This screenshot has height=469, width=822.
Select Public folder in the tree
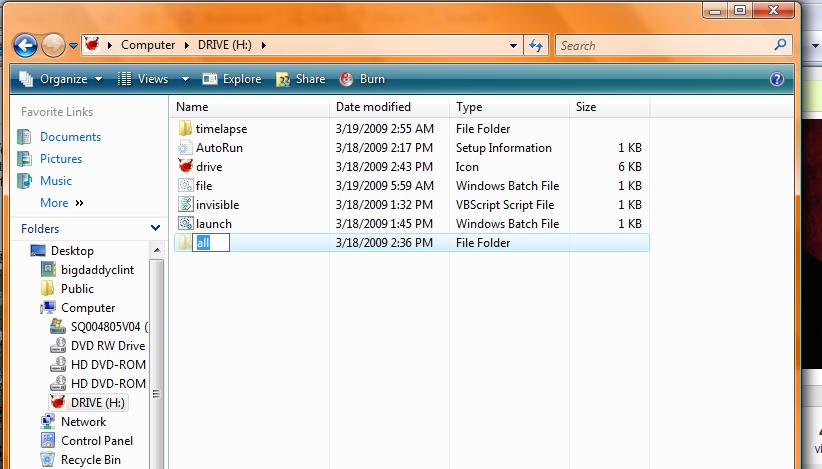pos(77,289)
